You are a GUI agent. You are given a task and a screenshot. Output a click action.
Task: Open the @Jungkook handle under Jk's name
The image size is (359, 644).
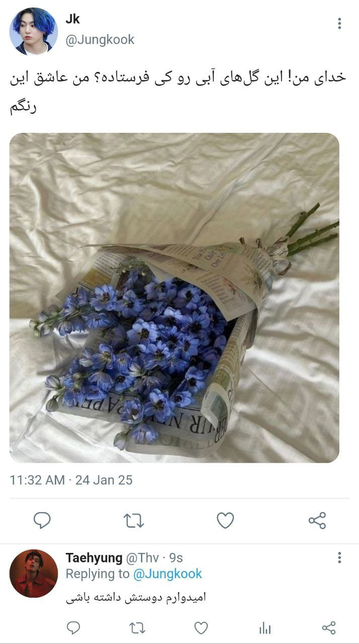(100, 40)
